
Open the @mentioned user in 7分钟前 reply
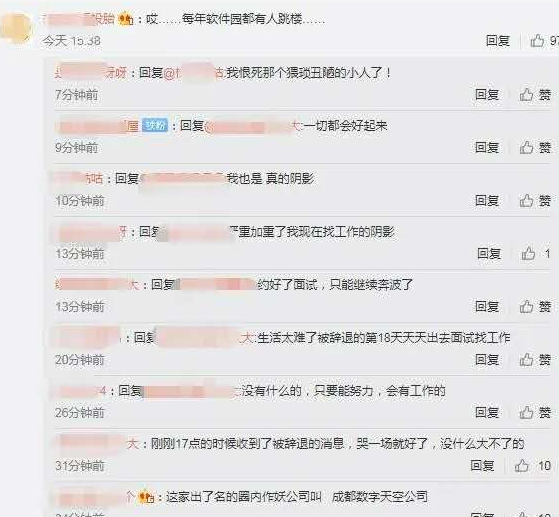[x=194, y=73]
